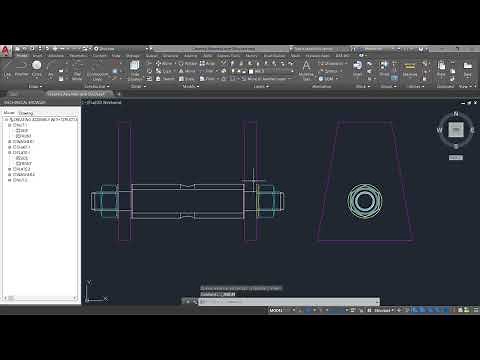Expand the Modify panel flyout
Screen dimensions: 480x360
tap(190, 86)
